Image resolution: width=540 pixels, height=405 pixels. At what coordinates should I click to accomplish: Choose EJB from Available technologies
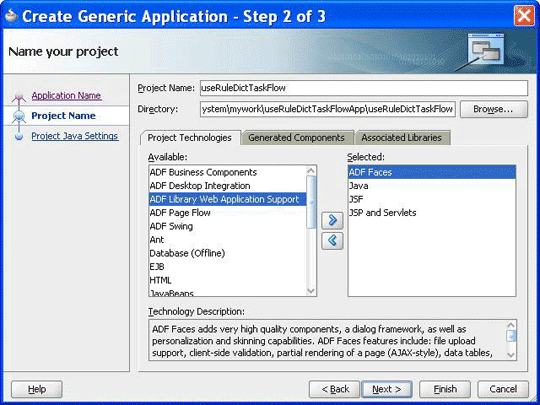(227, 267)
